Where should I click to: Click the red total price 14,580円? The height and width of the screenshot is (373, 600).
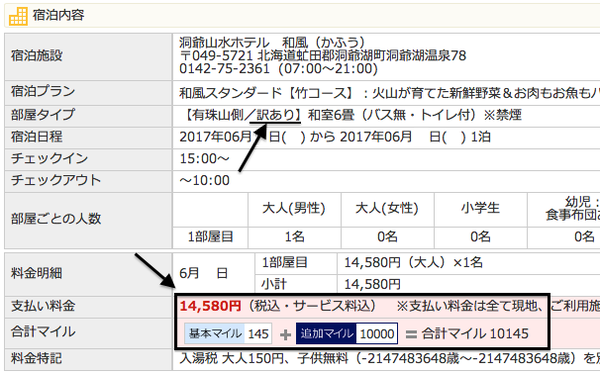210,306
